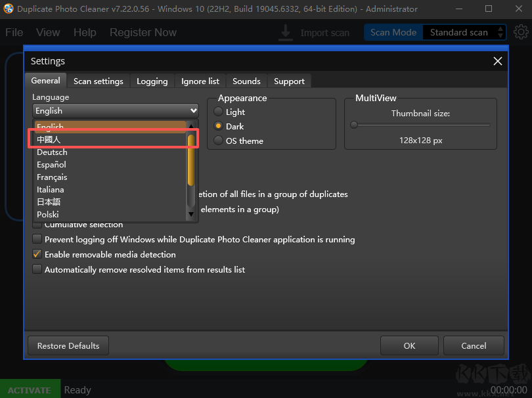Click the settings gear icon
The height and width of the screenshot is (398, 532).
point(521,32)
